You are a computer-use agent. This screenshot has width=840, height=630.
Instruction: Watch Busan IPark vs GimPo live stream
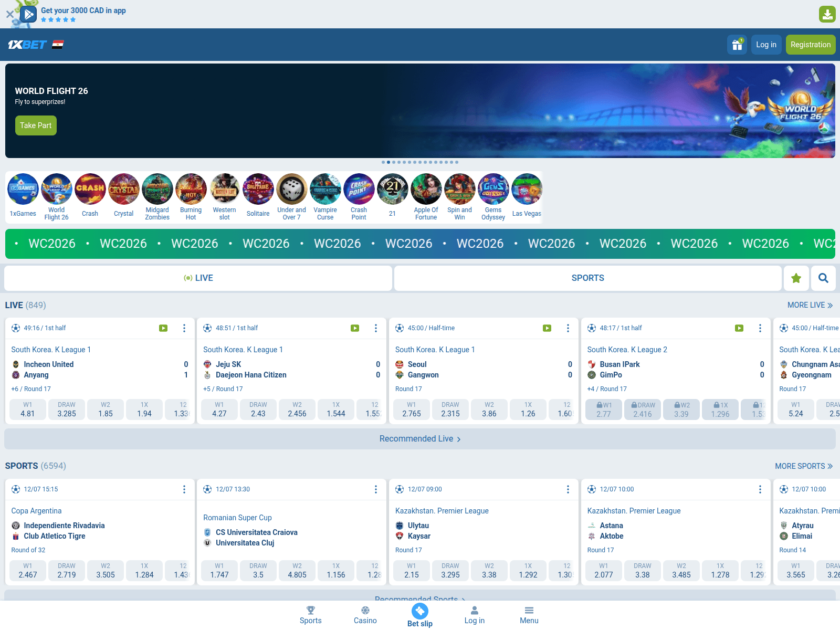point(739,328)
